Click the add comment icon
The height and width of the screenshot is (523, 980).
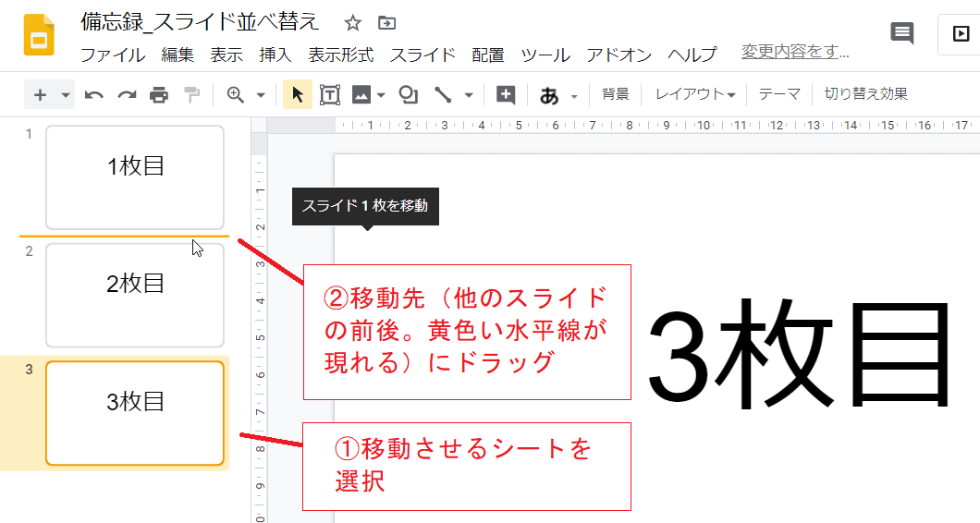[x=506, y=95]
